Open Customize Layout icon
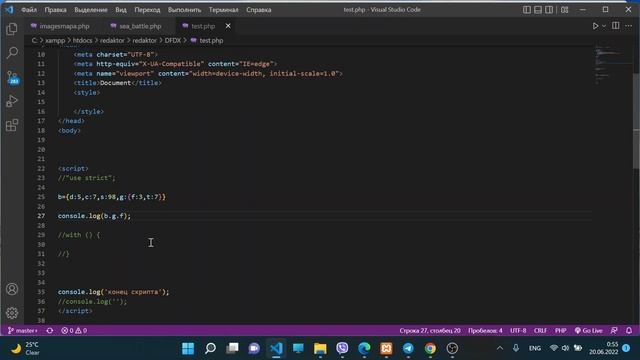The image size is (640, 360). pos(564,9)
